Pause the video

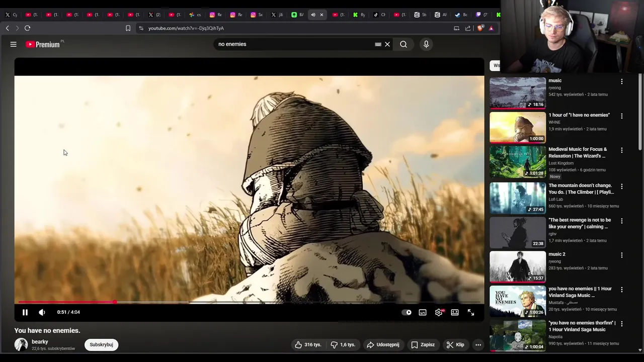(x=25, y=312)
